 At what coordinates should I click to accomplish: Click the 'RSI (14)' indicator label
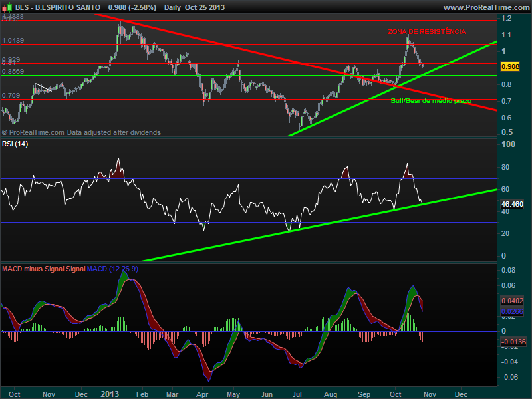(x=15, y=144)
